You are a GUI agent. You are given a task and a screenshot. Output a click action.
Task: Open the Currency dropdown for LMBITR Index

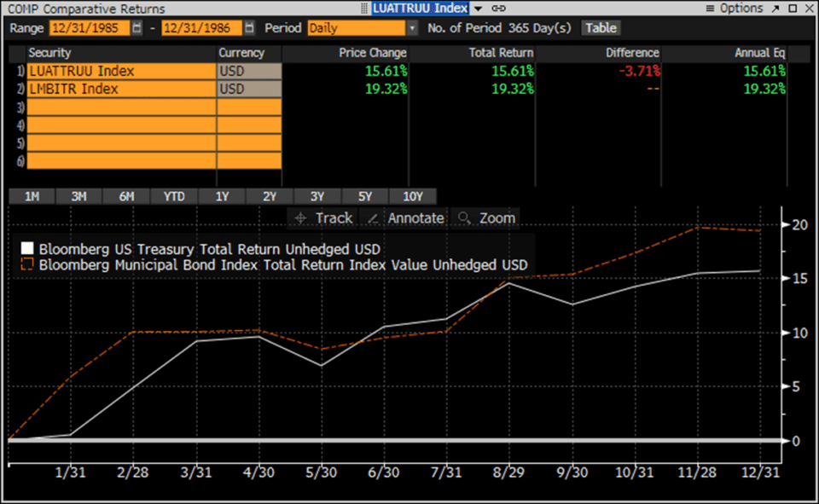[x=249, y=89]
